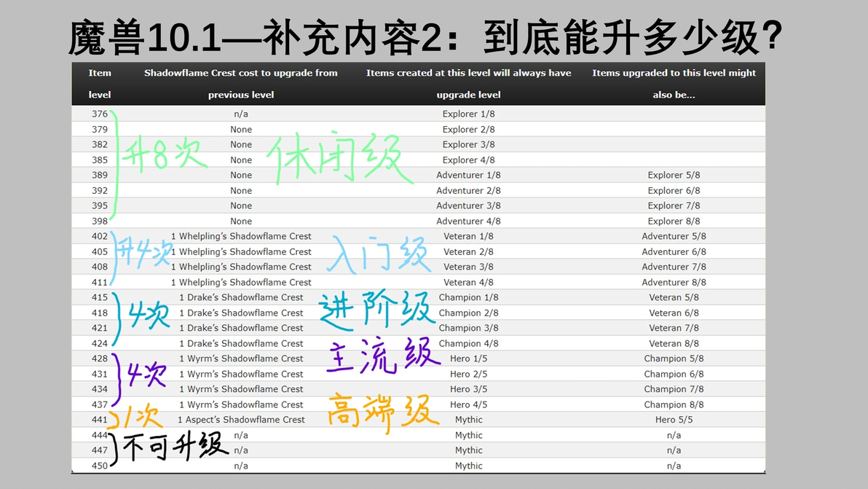This screenshot has height=489, width=868.
Task: Click the 'Champion 8/8' cell
Action: coord(674,404)
